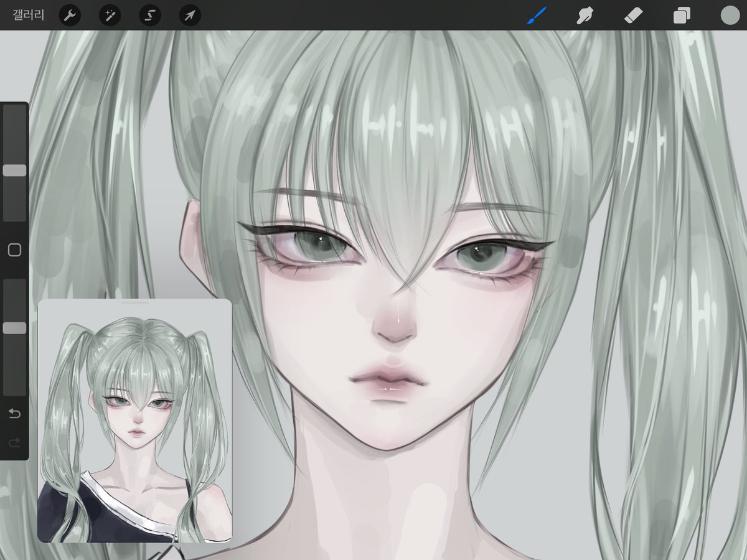Image resolution: width=747 pixels, height=560 pixels.
Task: Adjust the brush opacity slider handle
Action: point(14,328)
